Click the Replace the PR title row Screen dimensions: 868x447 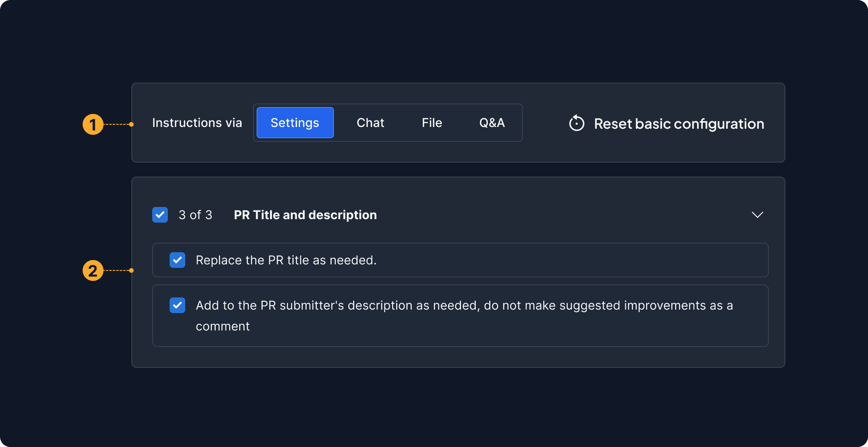click(522, 260)
